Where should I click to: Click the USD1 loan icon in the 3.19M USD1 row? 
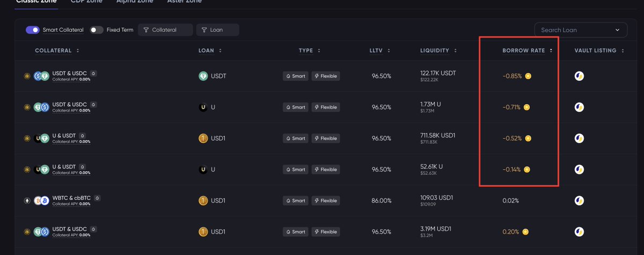tap(203, 232)
